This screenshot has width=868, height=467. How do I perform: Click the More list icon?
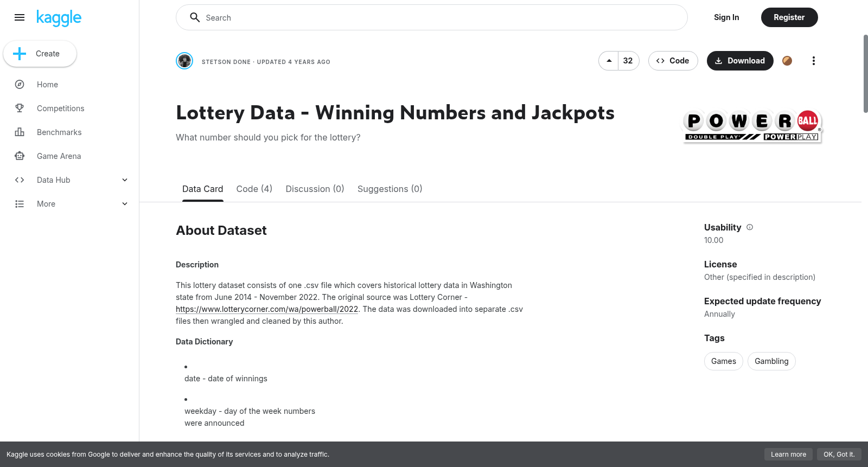click(20, 204)
